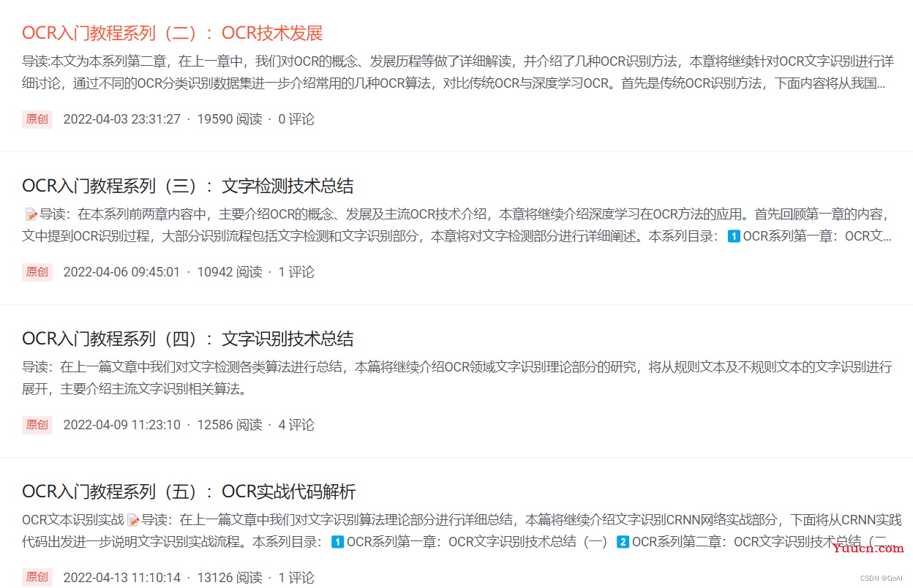Click summary text starting OCR文本识别实战
This screenshot has height=588, width=913.
[x=462, y=531]
